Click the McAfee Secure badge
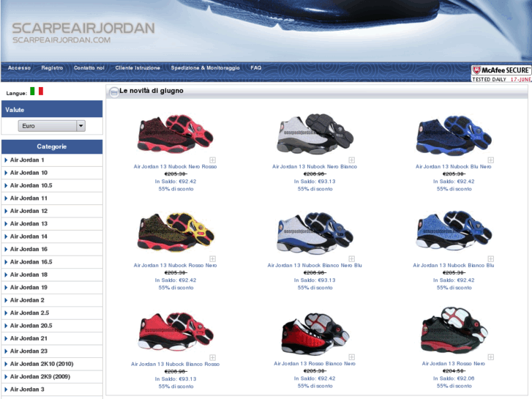The width and height of the screenshot is (532, 399). (501, 73)
